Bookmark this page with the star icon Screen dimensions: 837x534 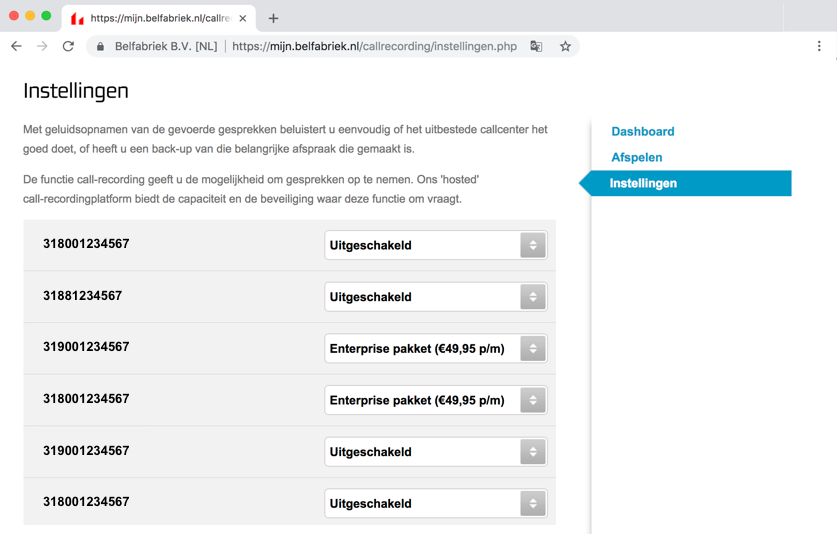coord(565,46)
